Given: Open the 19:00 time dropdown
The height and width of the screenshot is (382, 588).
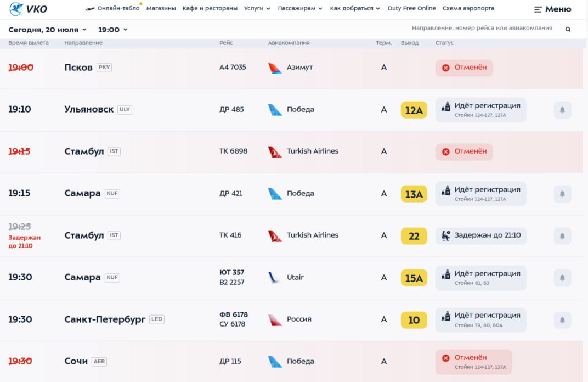Looking at the screenshot, I should [113, 30].
